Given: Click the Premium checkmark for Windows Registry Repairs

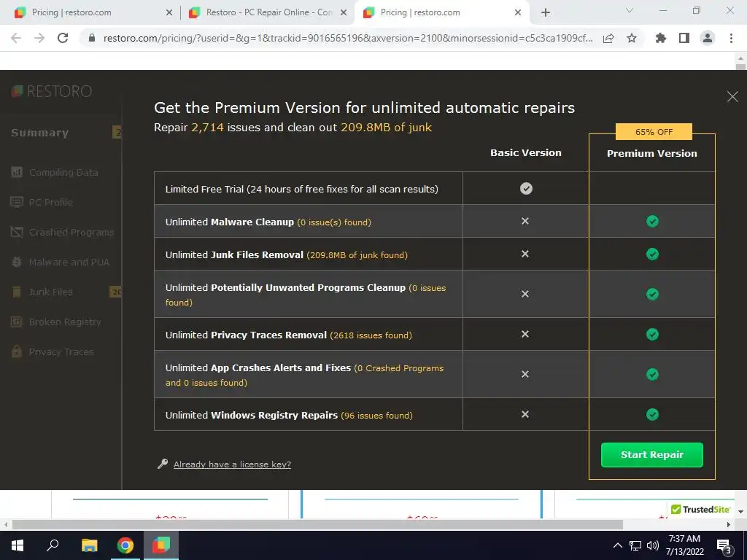Looking at the screenshot, I should (x=652, y=414).
